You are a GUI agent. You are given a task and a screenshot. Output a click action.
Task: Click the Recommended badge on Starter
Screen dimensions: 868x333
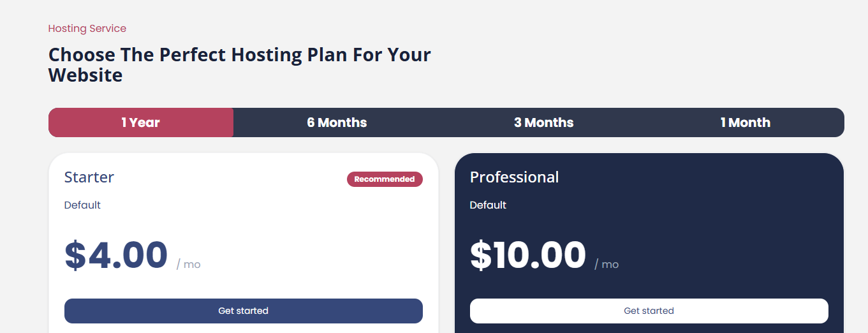pos(385,179)
